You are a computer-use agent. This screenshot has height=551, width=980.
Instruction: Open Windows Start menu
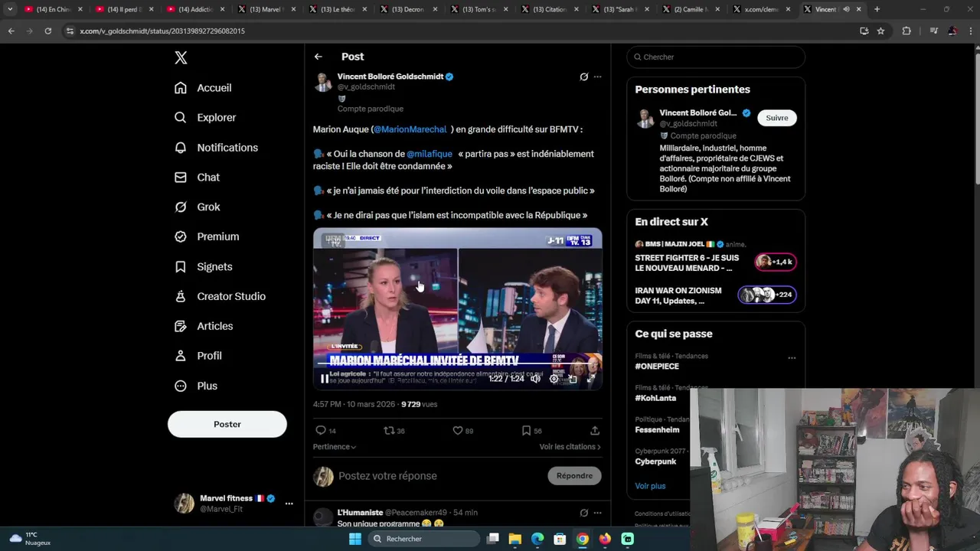[x=355, y=539]
